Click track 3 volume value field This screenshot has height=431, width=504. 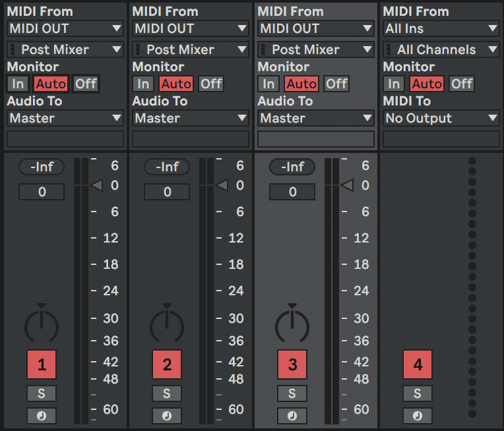(292, 192)
